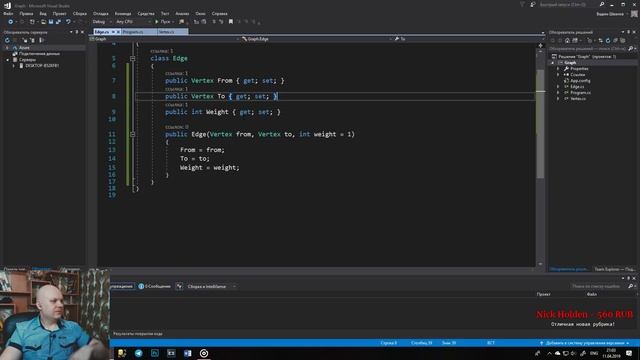Select App.config in Solution Explorer
Viewport: 640px width, 360px height.
pyautogui.click(x=580, y=81)
